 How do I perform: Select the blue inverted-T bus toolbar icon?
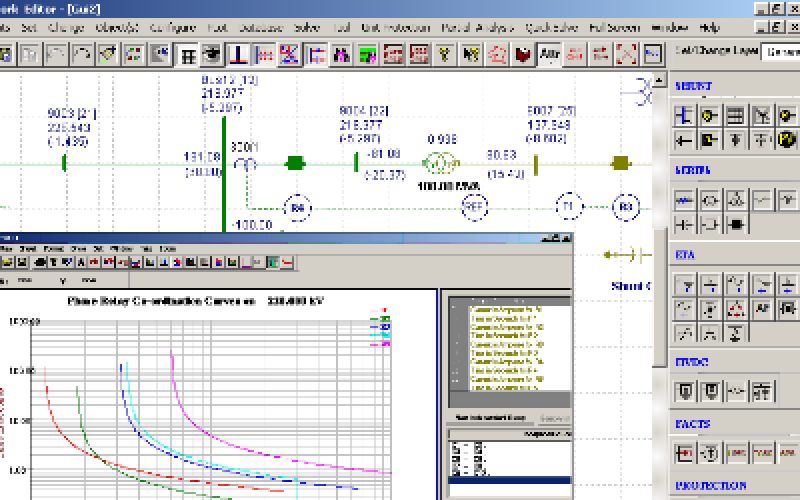coord(238,55)
